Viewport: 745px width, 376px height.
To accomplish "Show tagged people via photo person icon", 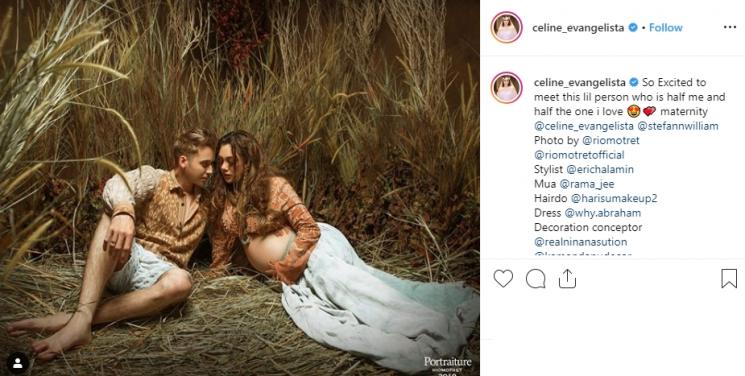I will coord(18,363).
